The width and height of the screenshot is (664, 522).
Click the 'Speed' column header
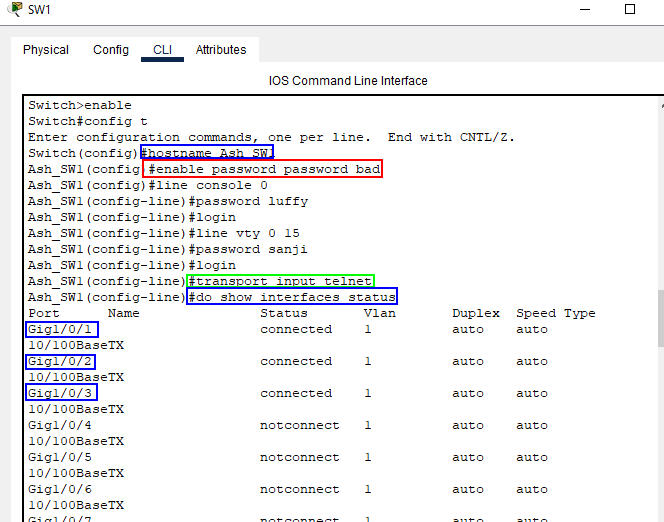tap(536, 313)
